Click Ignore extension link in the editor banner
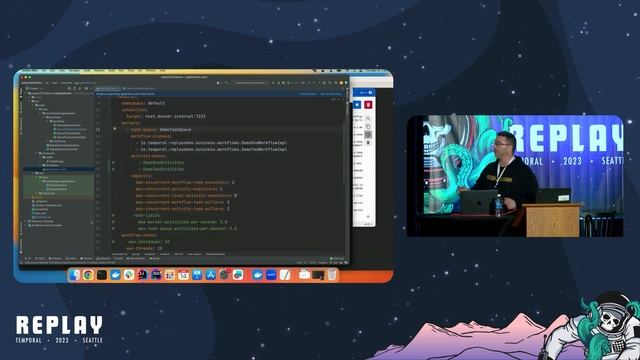The image size is (640, 360). click(330, 94)
